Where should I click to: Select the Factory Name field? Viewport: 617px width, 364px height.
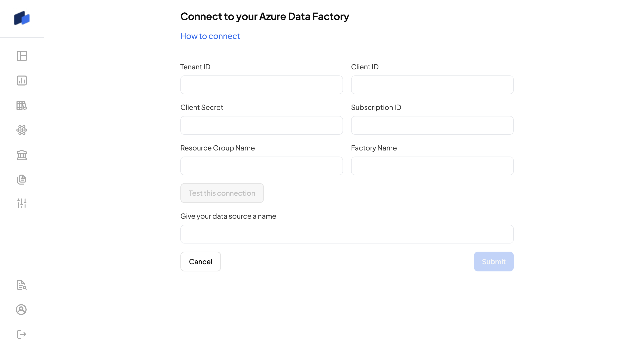(432, 166)
